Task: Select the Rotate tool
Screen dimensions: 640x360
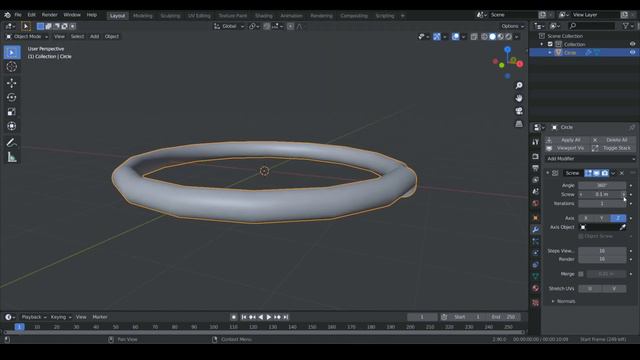Action: 11,97
